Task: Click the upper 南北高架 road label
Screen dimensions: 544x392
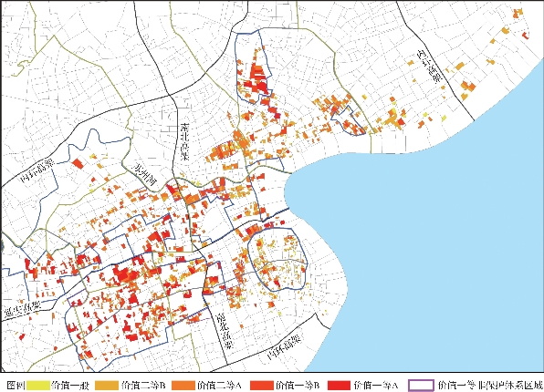Action: 184,141
